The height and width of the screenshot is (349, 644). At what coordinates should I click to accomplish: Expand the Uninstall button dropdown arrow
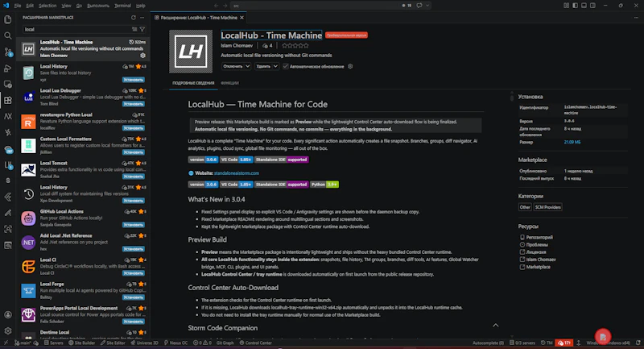click(x=275, y=66)
